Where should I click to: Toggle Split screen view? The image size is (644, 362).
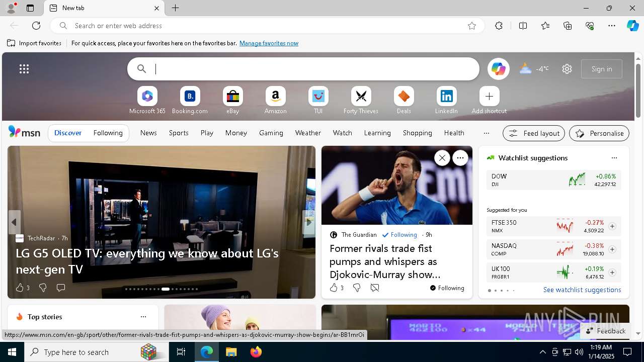point(523,26)
